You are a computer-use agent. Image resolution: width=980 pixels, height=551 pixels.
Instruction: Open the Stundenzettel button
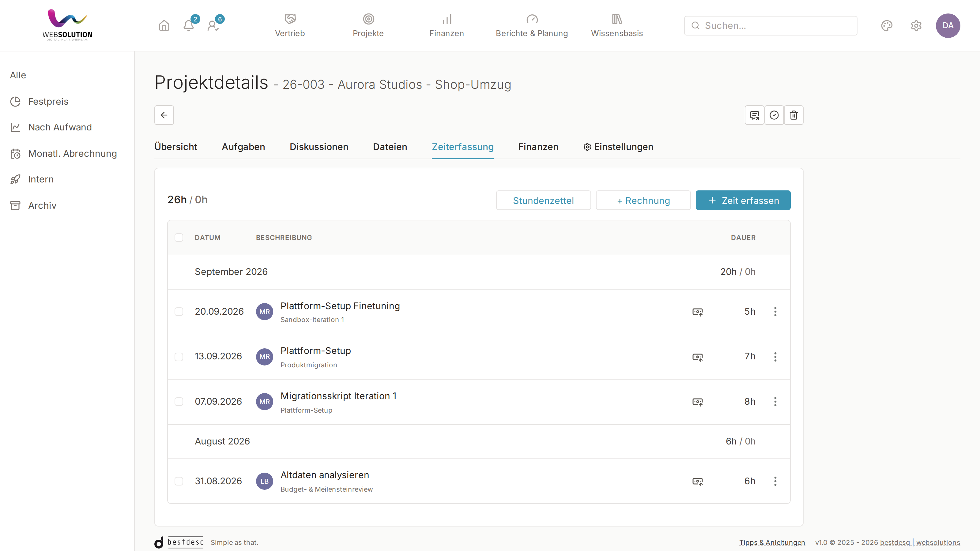(x=543, y=201)
